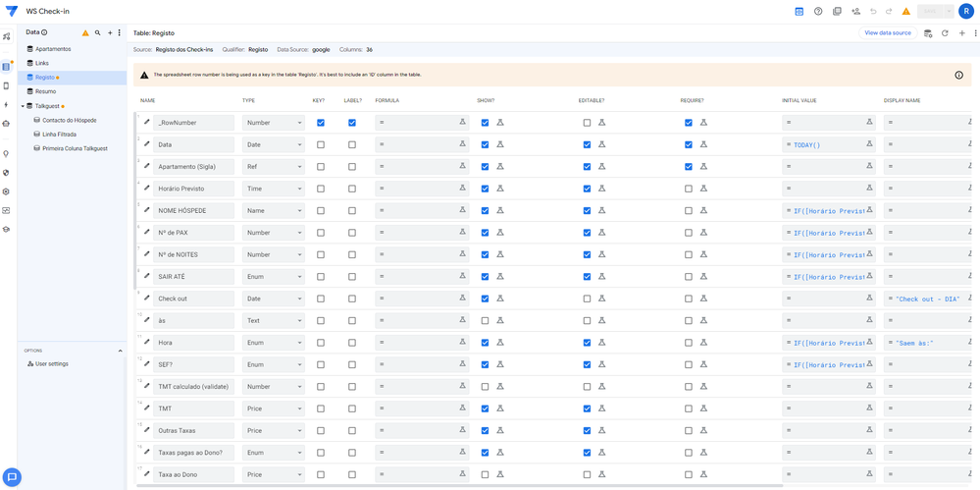This screenshot has width=980, height=490.
Task: Open the Manage monitor section
Action: click(6, 210)
